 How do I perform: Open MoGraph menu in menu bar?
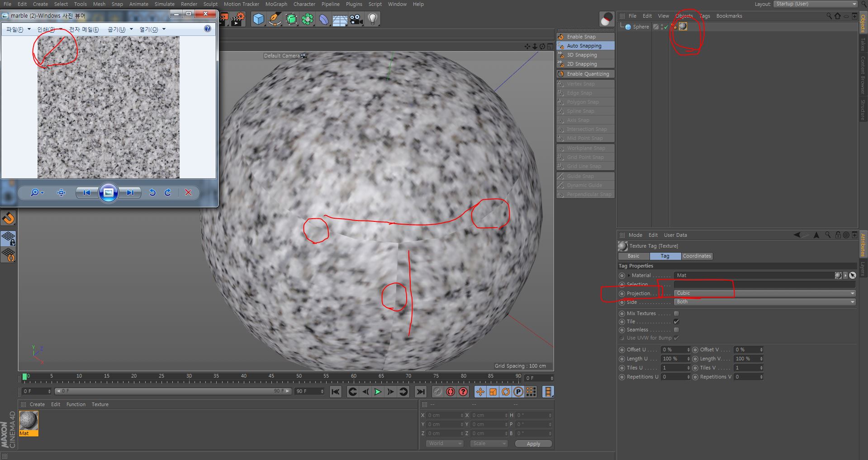(x=276, y=4)
